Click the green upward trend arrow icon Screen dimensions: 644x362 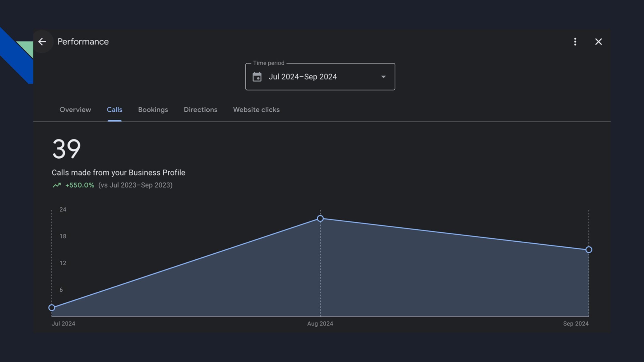tap(57, 185)
